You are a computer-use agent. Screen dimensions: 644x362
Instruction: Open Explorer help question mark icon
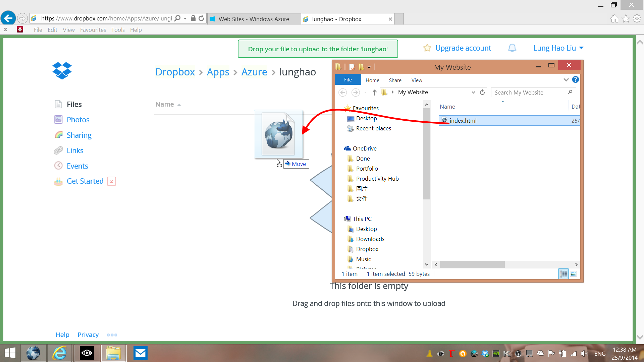576,79
